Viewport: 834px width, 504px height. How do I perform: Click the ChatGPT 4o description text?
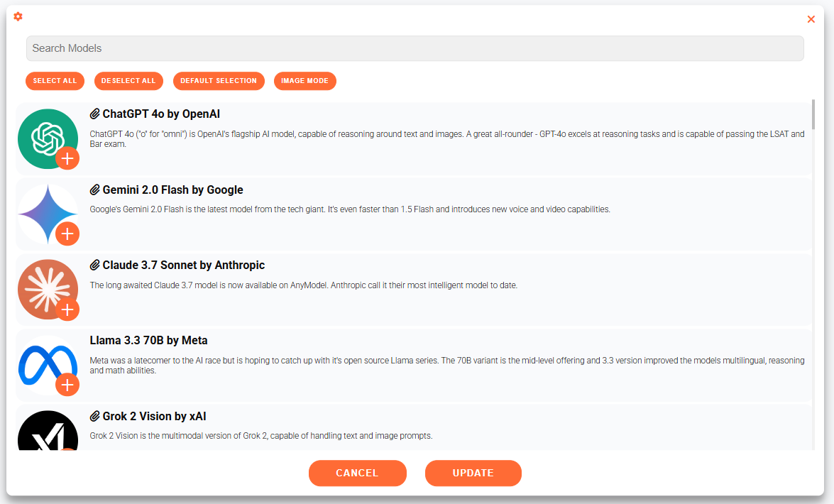(446, 139)
